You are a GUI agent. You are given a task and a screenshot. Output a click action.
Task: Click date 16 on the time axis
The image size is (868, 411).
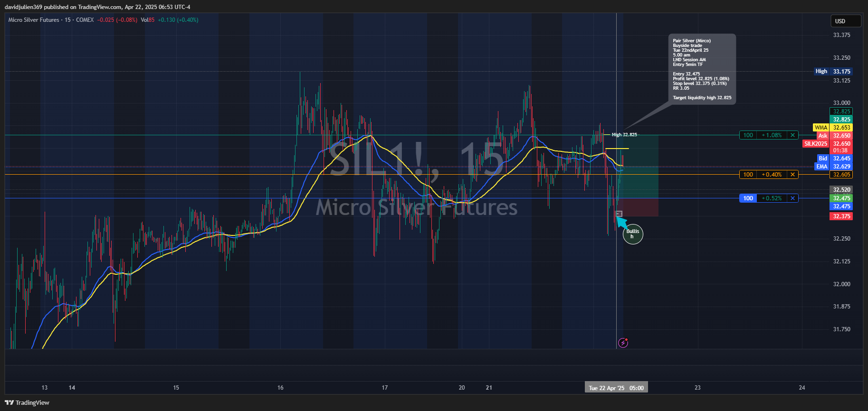click(280, 388)
